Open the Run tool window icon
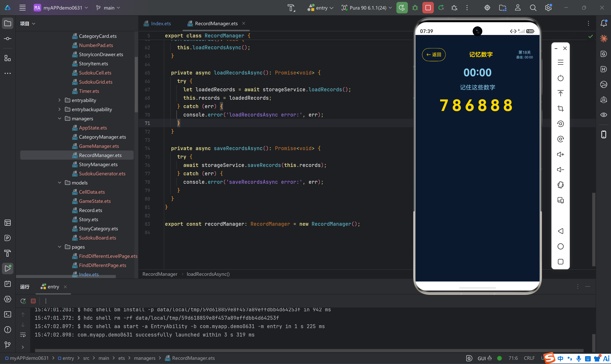611x364 pixels. (8, 268)
